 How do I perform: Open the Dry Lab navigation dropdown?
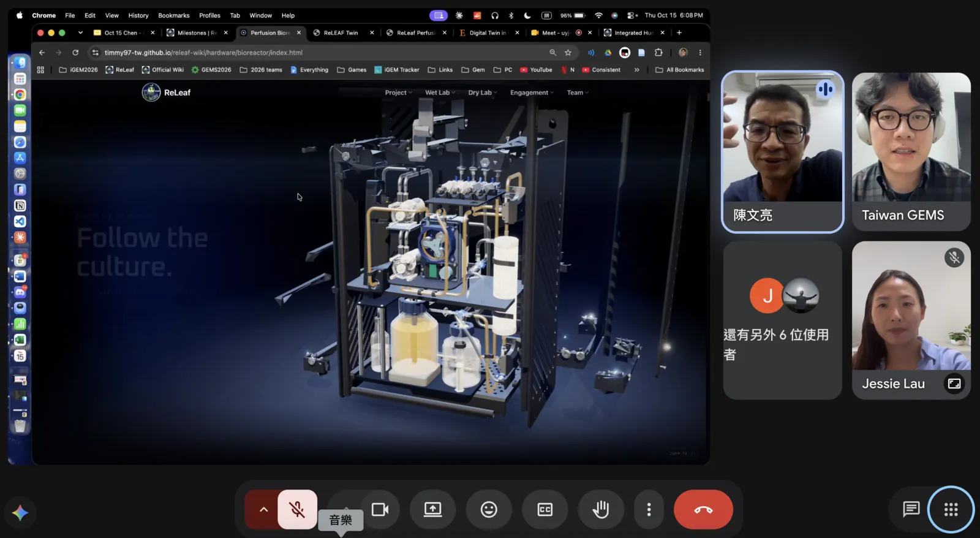tap(483, 93)
